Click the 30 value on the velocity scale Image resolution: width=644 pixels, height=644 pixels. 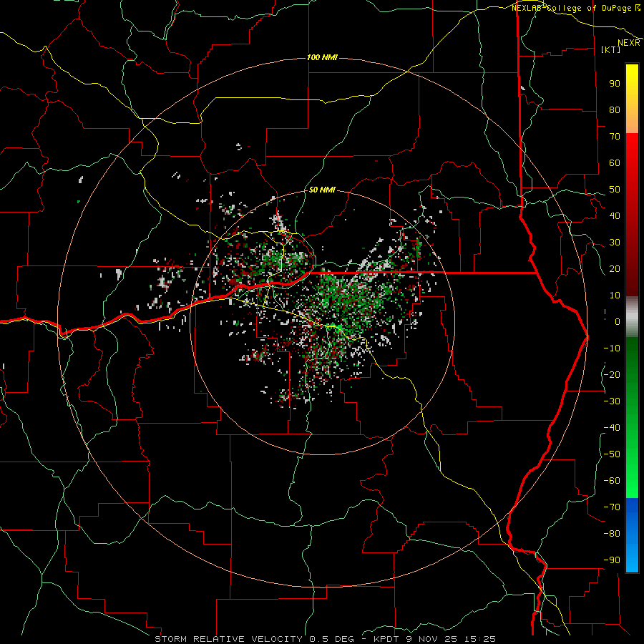[615, 243]
